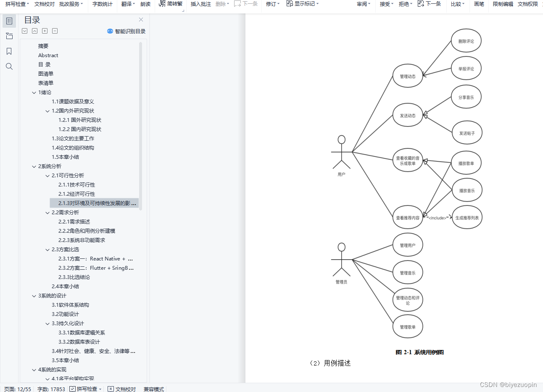Click the next-comment 下一条 icon
The width and height of the screenshot is (543, 392).
tap(237, 4)
